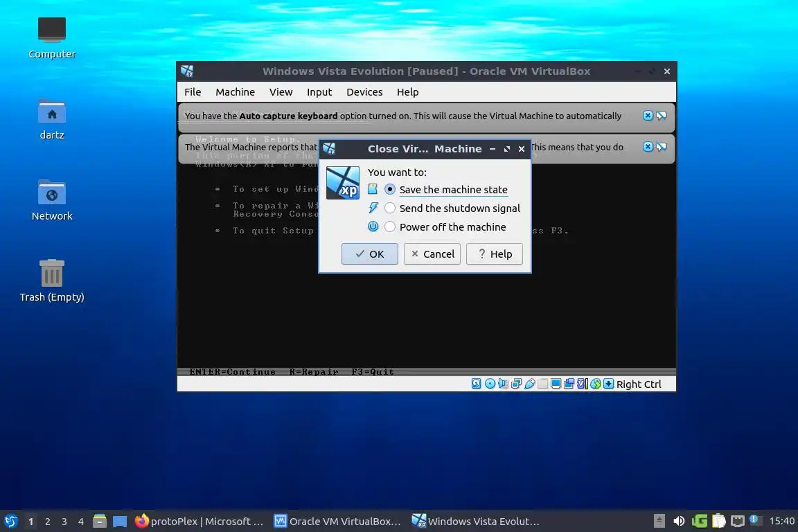Open the Computer desktop icon
798x532 pixels.
(x=52, y=37)
